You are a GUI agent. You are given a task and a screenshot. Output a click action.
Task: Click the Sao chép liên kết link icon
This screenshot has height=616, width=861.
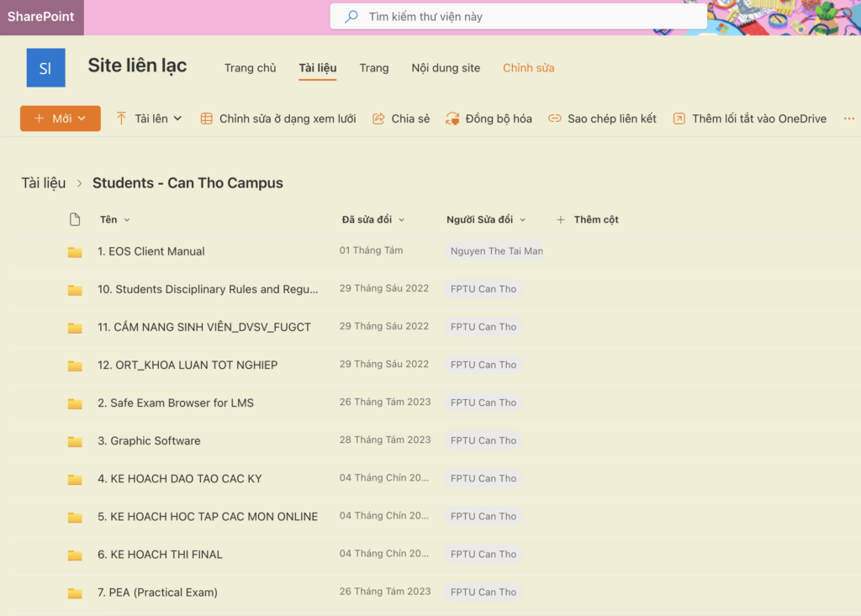[x=554, y=118]
